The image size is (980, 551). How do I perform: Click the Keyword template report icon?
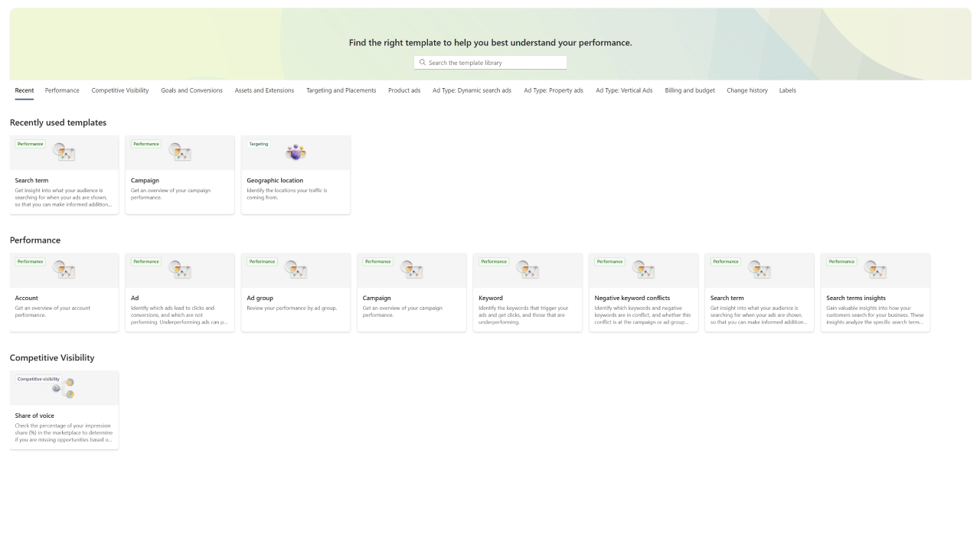click(528, 269)
